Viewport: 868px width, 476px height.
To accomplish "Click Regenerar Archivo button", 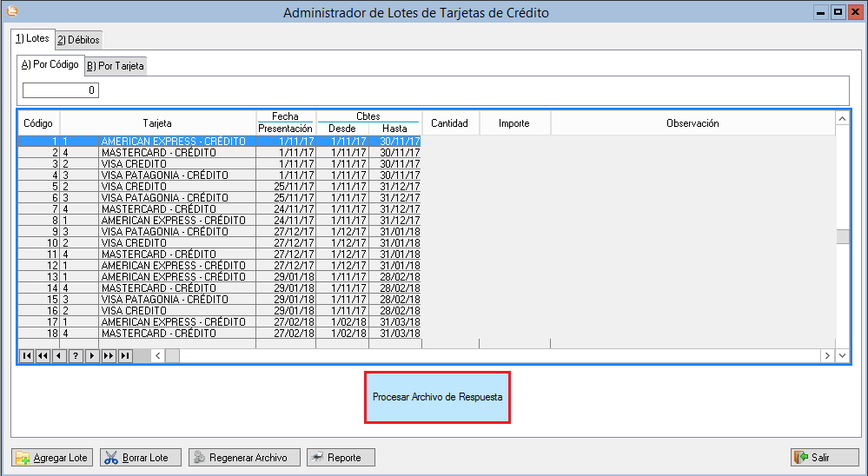I will 243,458.
